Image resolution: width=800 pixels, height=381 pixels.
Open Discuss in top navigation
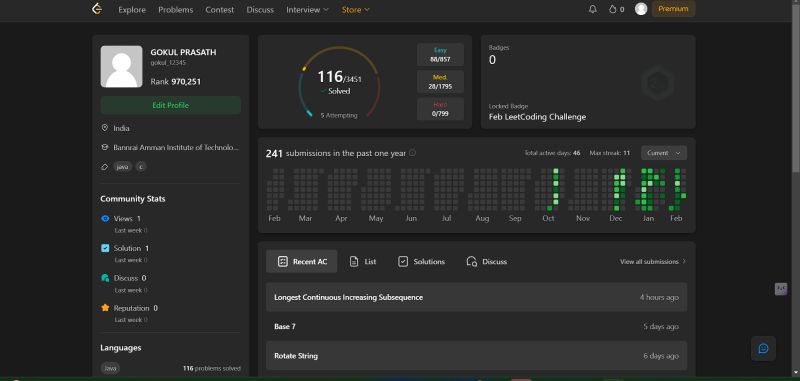click(260, 9)
